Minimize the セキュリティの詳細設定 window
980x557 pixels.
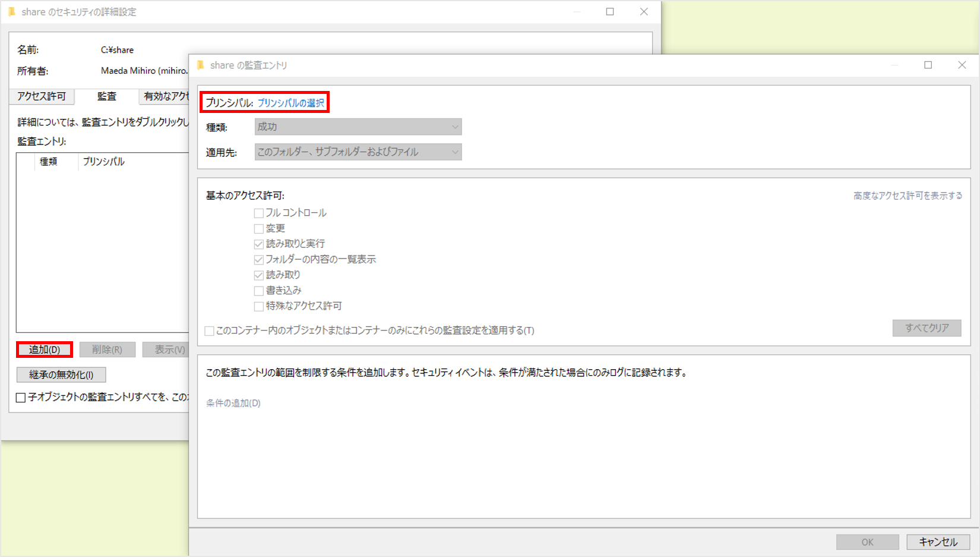577,11
